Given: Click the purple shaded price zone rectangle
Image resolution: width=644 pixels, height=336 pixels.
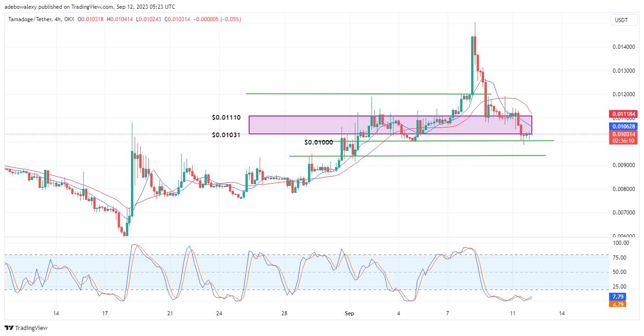Looking at the screenshot, I should pos(390,125).
